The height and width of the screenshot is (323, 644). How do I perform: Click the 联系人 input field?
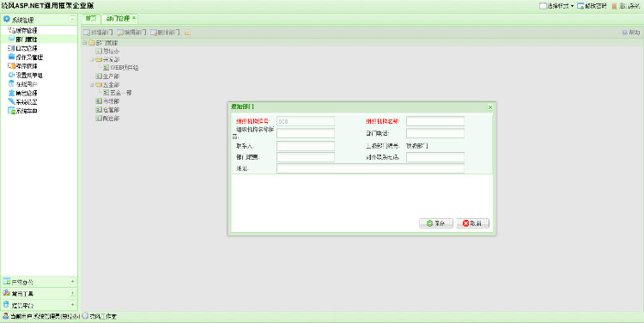pos(306,146)
